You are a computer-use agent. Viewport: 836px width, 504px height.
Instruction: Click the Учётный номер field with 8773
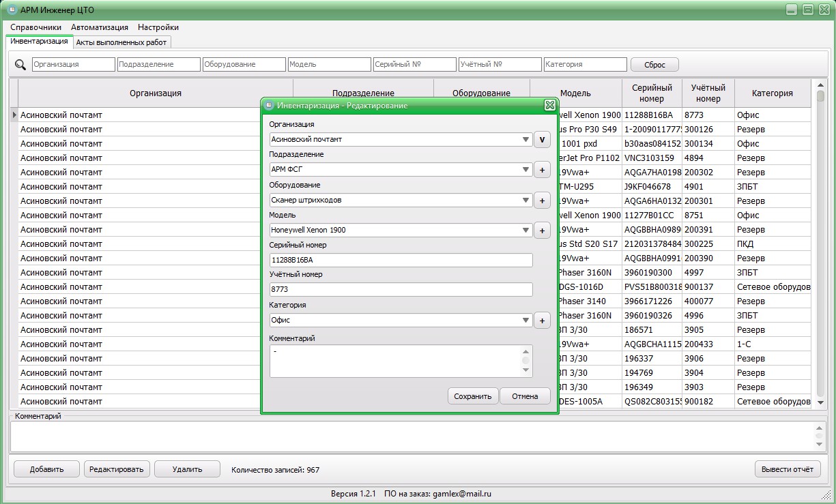[401, 290]
